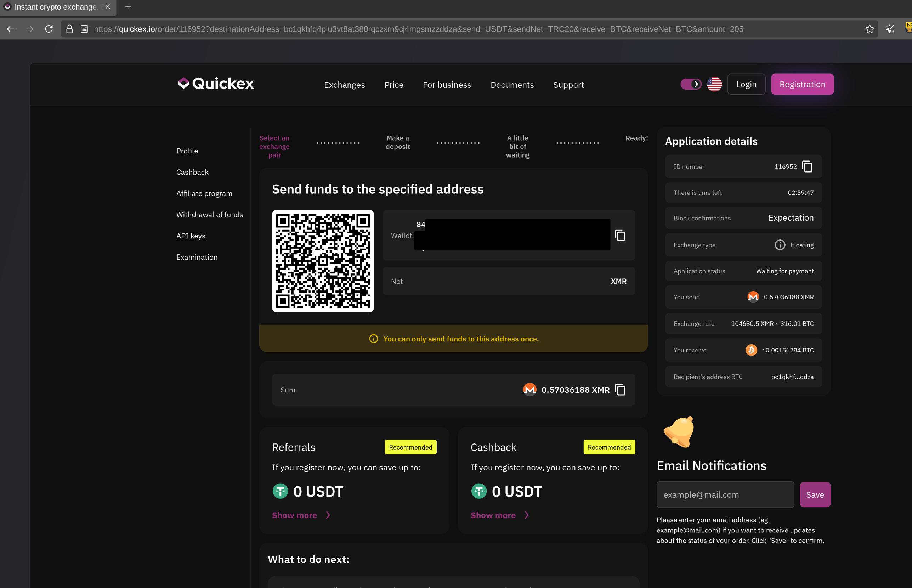
Task: Click the Tether icon in Referrals card
Action: coord(280,491)
